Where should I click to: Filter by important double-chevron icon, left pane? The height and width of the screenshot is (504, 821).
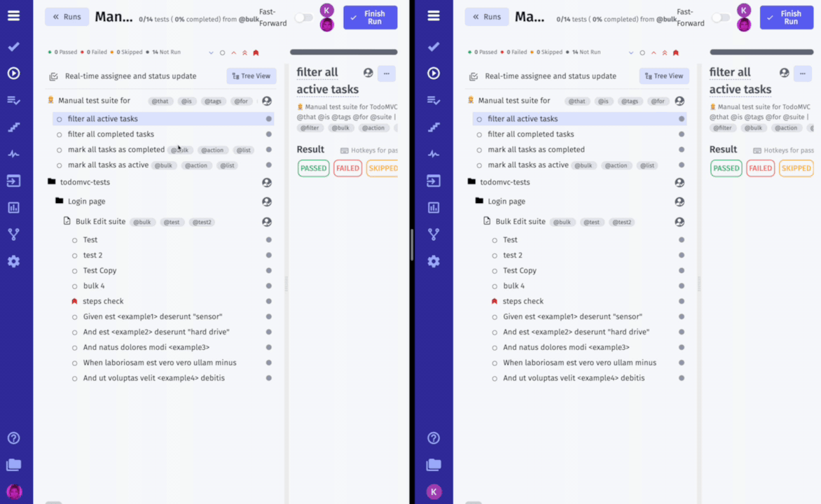[244, 53]
